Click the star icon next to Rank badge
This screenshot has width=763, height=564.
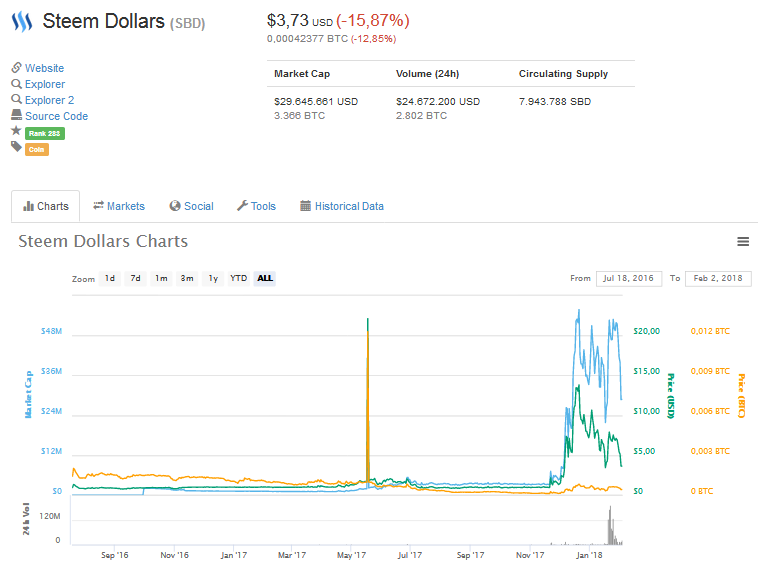coord(16,130)
